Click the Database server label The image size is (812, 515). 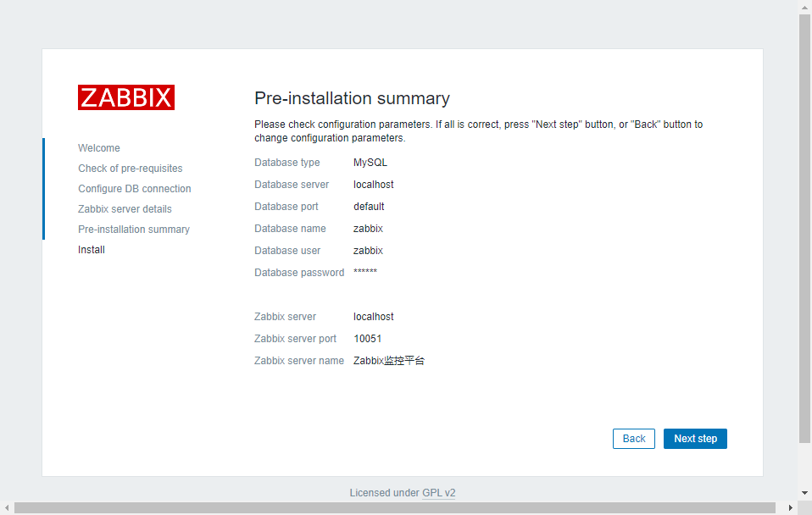[292, 185]
